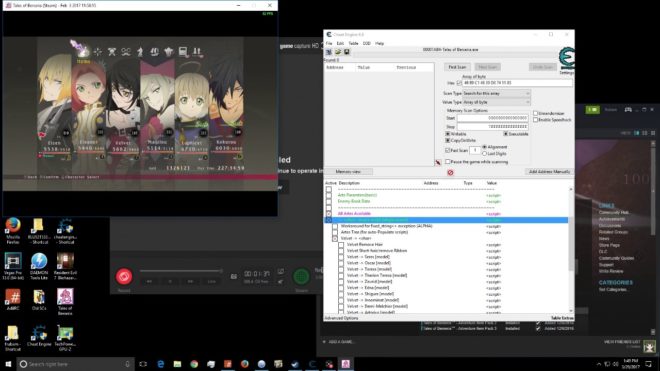
Task: Toggle the CopyOnWrite checkbox
Action: point(448,140)
